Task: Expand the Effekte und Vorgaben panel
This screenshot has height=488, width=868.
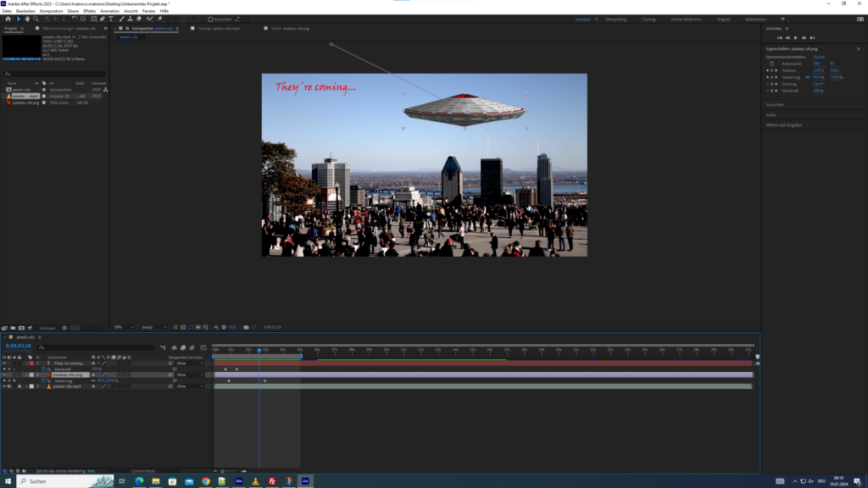Action: (784, 125)
